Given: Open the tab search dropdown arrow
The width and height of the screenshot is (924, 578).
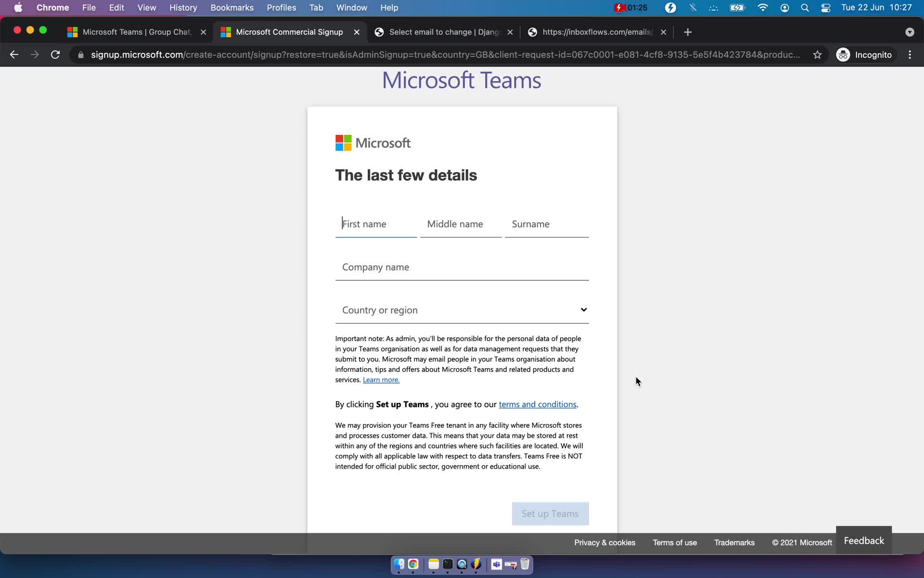Looking at the screenshot, I should (x=910, y=32).
